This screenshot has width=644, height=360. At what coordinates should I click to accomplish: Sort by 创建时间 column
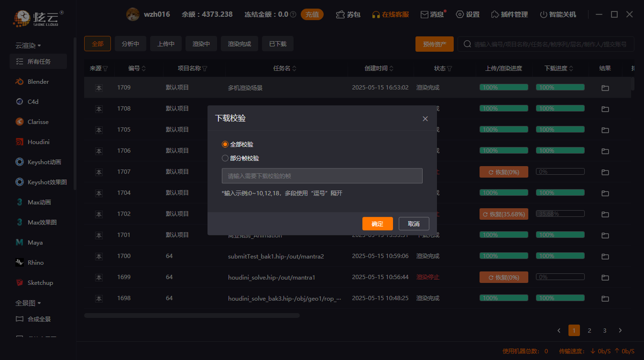point(392,68)
